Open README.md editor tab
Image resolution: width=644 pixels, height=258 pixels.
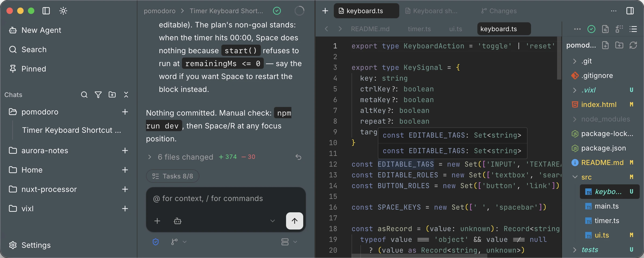[370, 29]
